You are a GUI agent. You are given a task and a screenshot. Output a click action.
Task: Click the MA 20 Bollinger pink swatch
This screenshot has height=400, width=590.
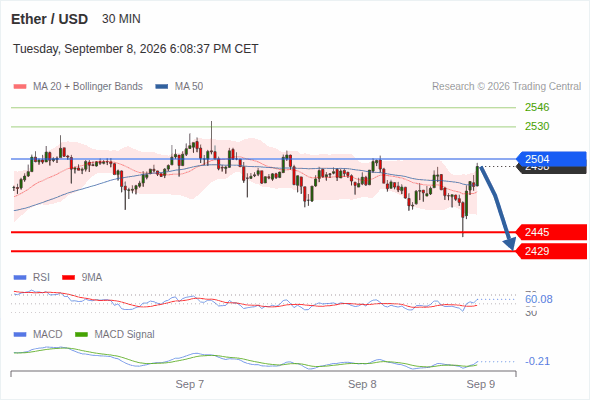(20, 87)
